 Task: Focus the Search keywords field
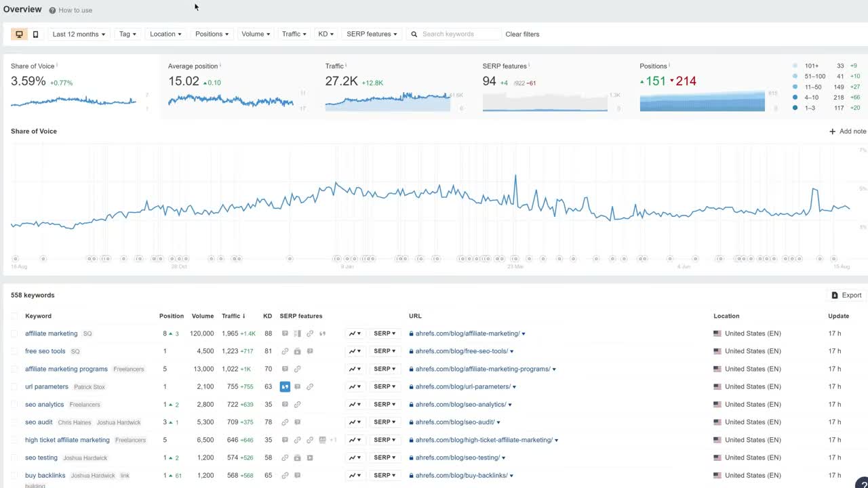click(454, 34)
